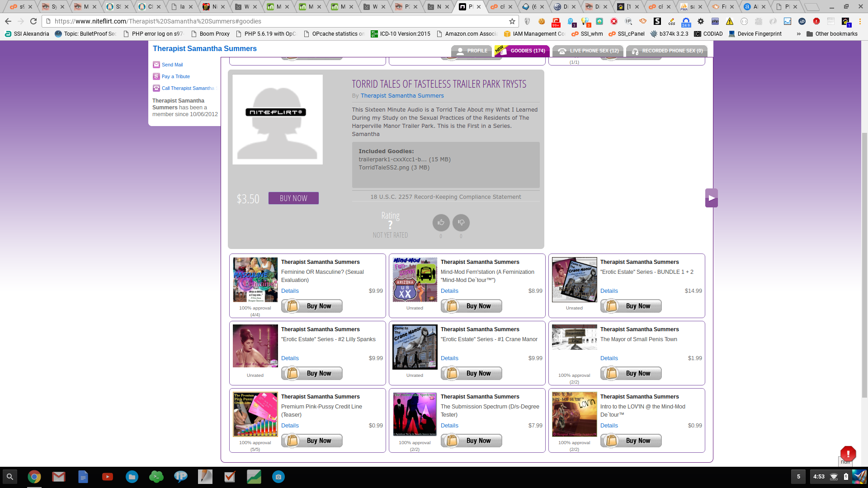Advance to next featured goodie arrow

(x=712, y=198)
